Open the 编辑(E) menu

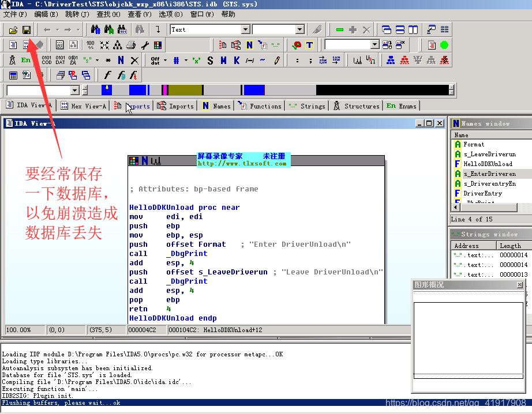46,14
